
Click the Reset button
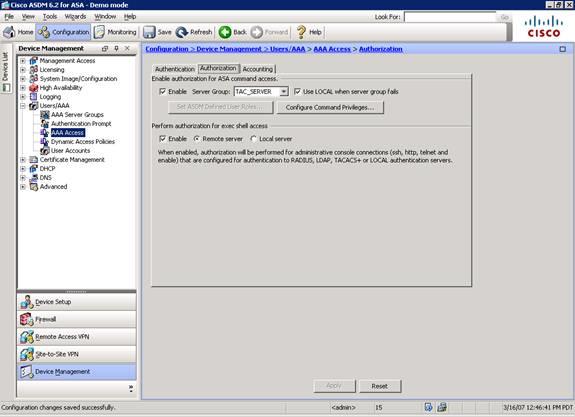380,386
